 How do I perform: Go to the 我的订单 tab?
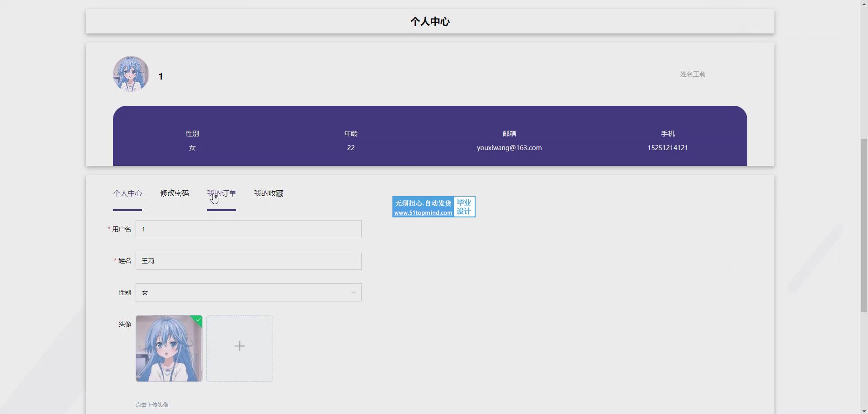pos(222,193)
